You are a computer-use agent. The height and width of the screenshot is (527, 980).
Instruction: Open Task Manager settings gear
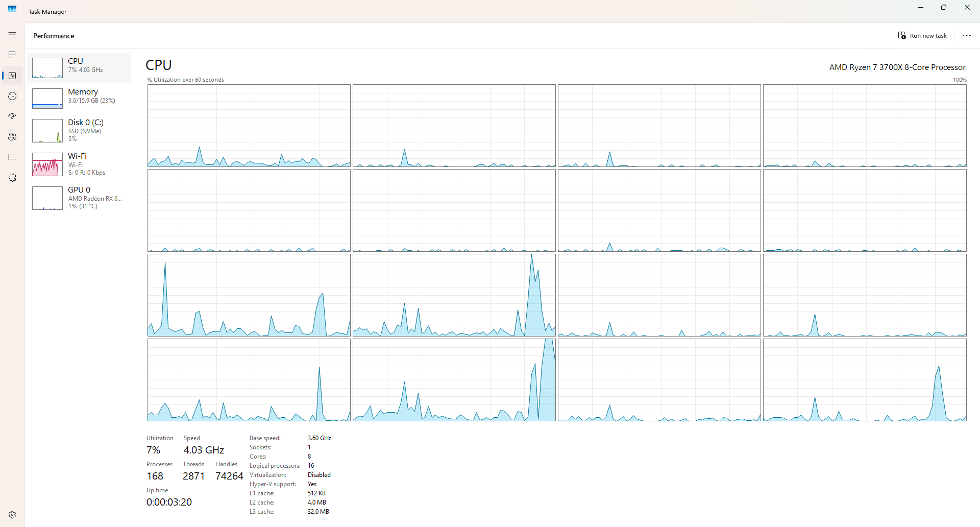[12, 515]
